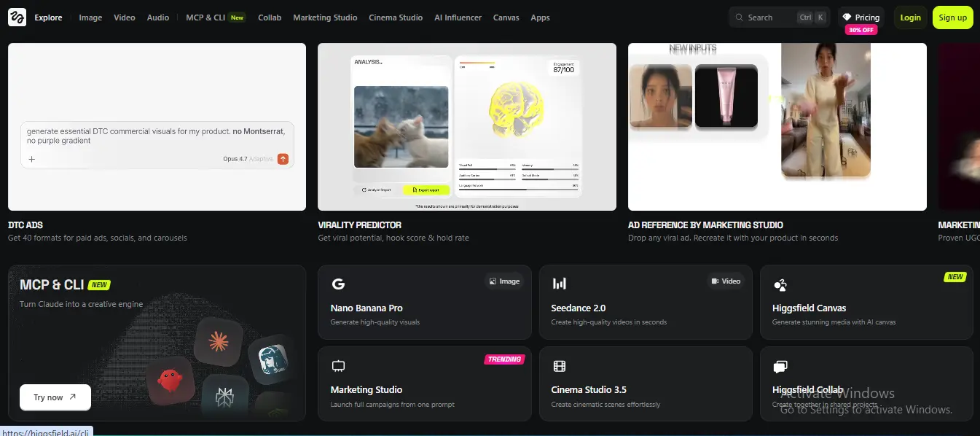Click the Analyze report button
The image size is (980, 436).
tap(376, 190)
